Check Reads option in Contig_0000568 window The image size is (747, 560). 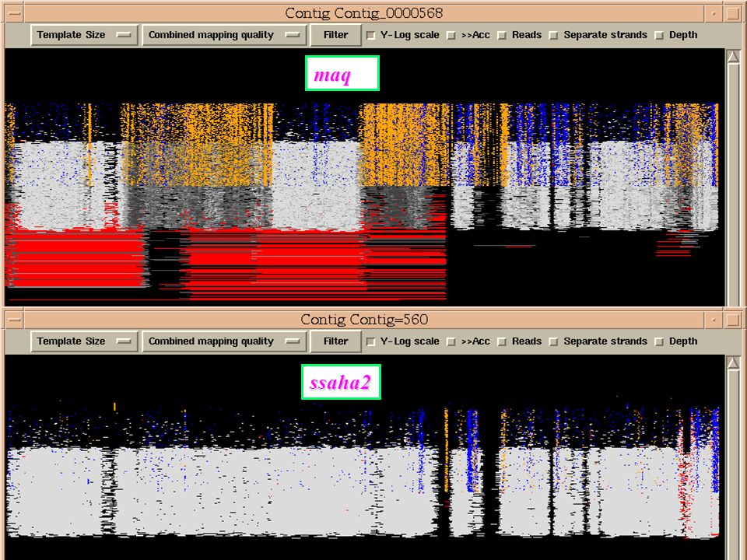click(502, 35)
